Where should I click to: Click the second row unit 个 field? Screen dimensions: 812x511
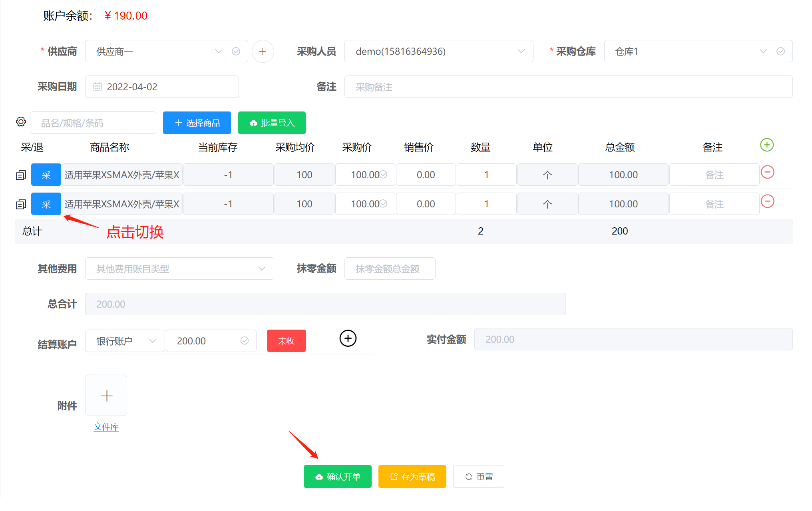tap(547, 204)
